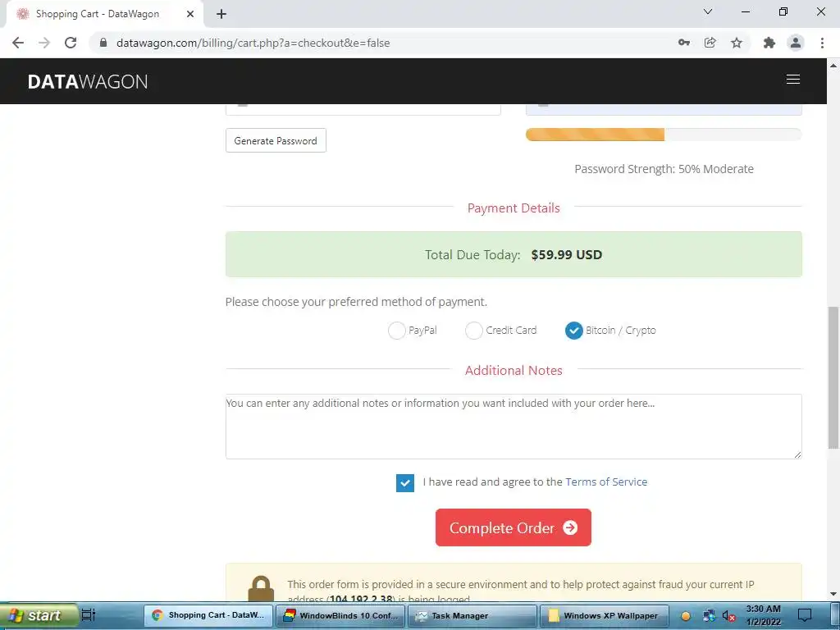Switch to WindowBlinds 10 Config taskbar item
The width and height of the screenshot is (840, 630).
340,615
